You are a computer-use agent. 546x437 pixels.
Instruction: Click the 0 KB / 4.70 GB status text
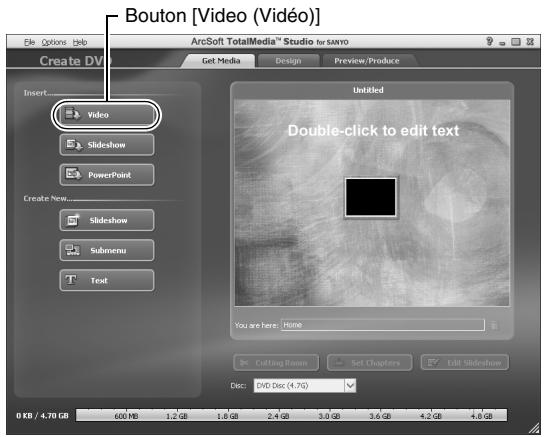tap(42, 416)
